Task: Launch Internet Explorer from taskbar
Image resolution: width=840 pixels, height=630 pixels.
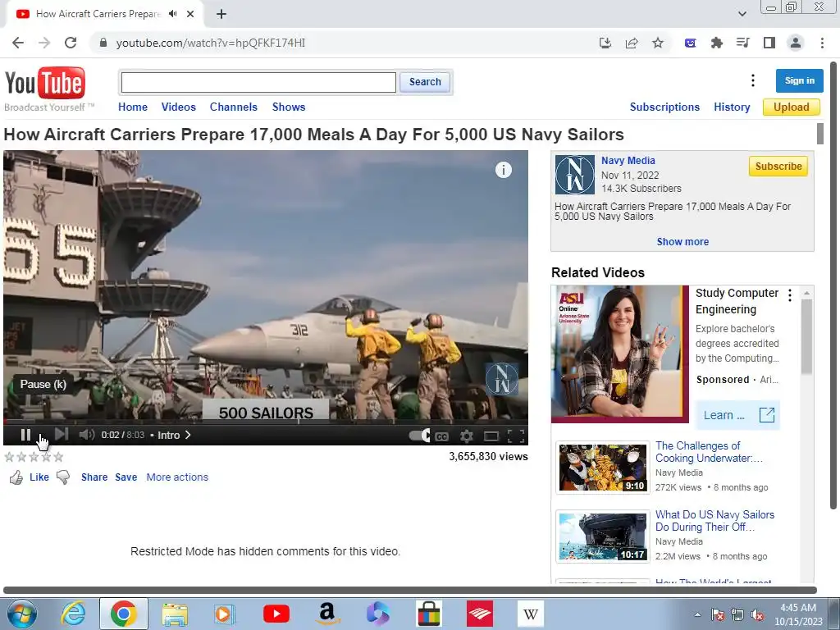Action: click(73, 614)
